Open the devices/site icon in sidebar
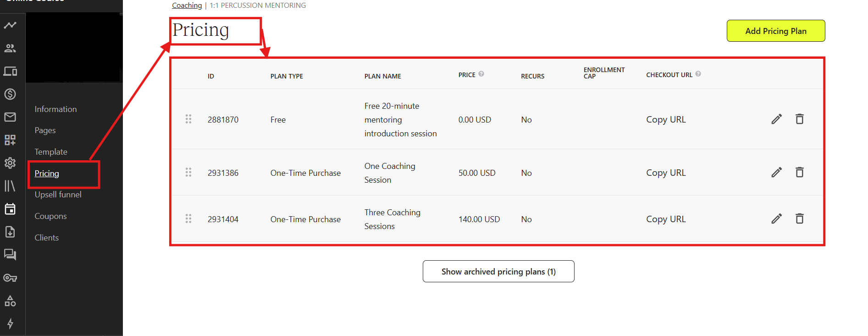Viewport: 868px width, 336px height. coord(10,71)
